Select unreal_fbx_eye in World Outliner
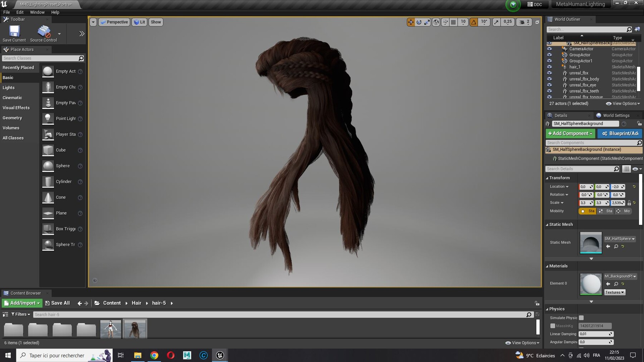This screenshot has width=644, height=362. point(582,85)
